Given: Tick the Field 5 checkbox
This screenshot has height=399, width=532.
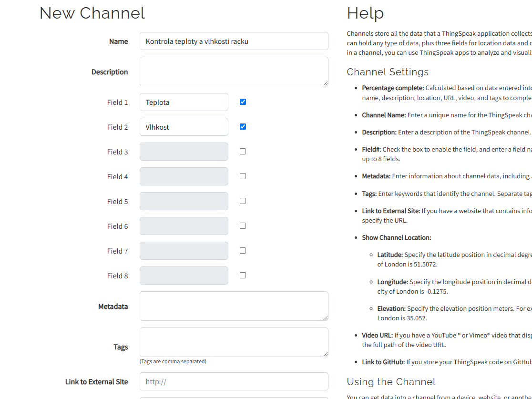Looking at the screenshot, I should pyautogui.click(x=243, y=201).
